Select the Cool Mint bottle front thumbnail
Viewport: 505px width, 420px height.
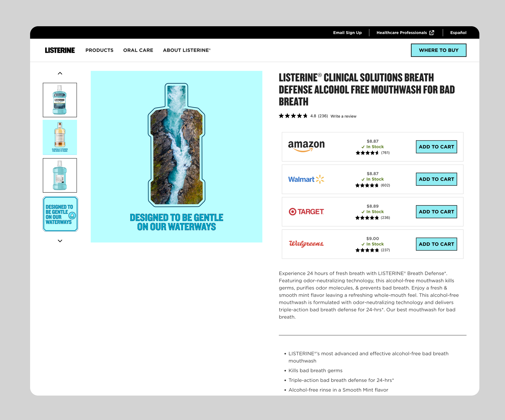point(60,100)
